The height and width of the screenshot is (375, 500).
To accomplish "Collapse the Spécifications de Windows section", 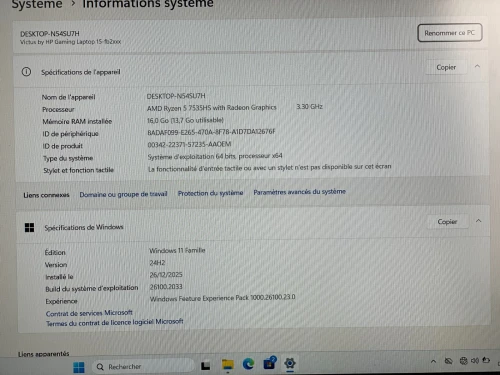I will pos(478,221).
